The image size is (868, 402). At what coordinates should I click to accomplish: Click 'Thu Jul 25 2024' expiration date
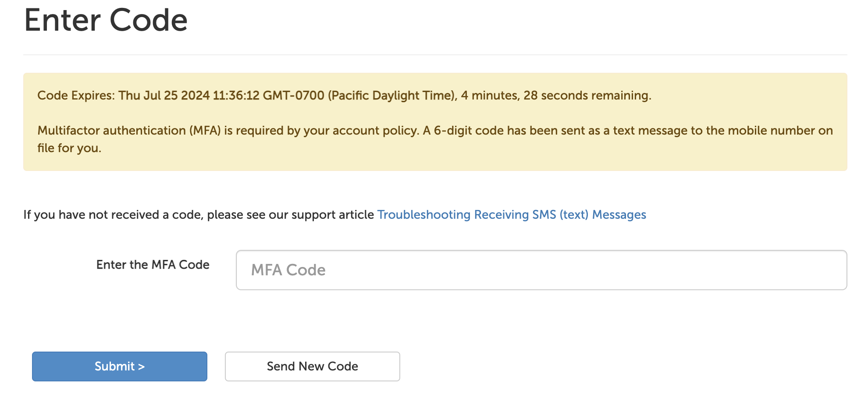(164, 96)
